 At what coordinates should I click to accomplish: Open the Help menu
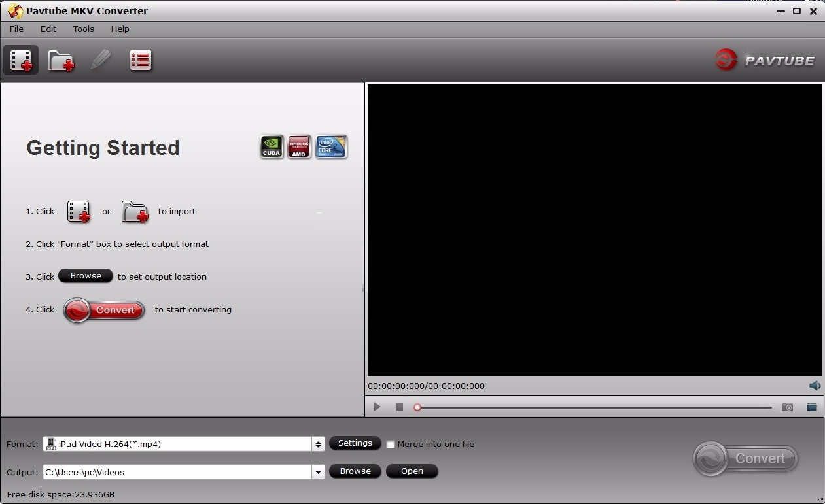coord(120,29)
